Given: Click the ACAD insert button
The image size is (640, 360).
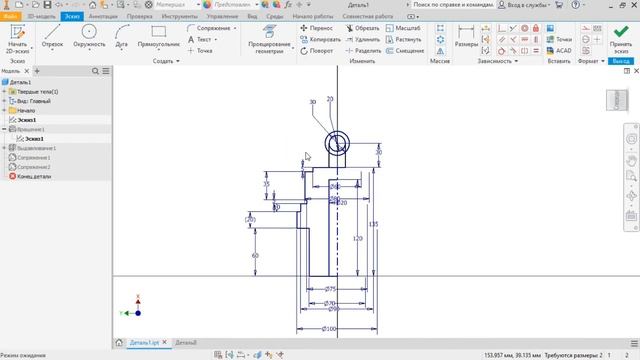Looking at the screenshot, I should (559, 51).
